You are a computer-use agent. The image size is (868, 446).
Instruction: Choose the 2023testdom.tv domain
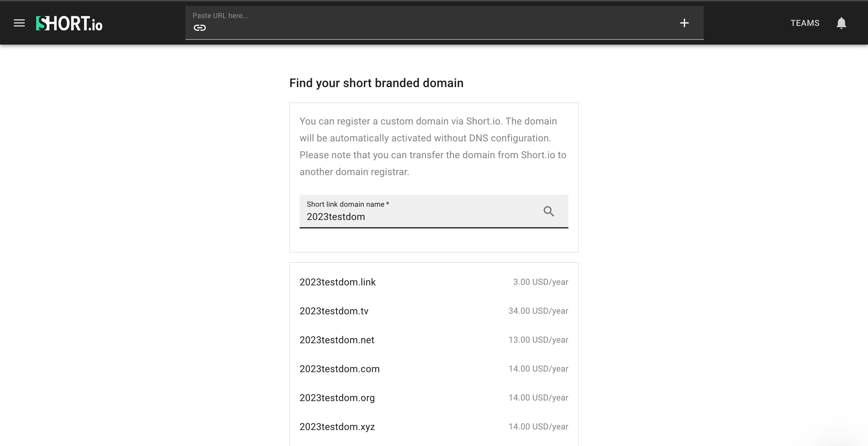pos(334,311)
